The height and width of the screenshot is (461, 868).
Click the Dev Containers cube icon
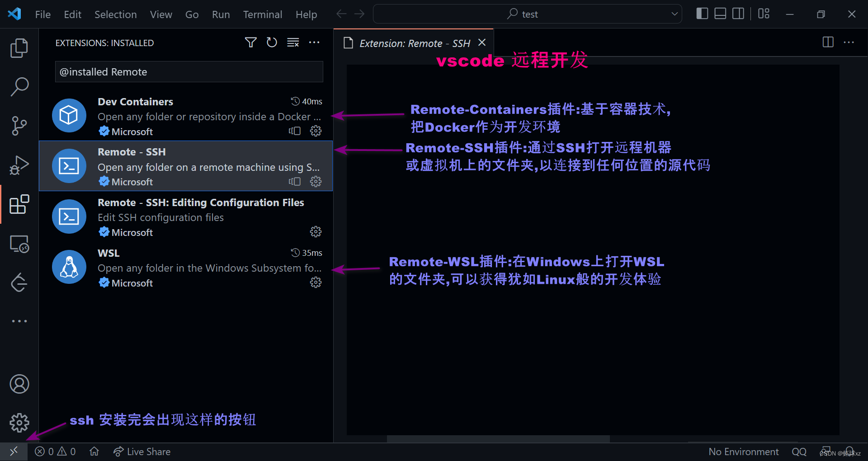tap(69, 115)
